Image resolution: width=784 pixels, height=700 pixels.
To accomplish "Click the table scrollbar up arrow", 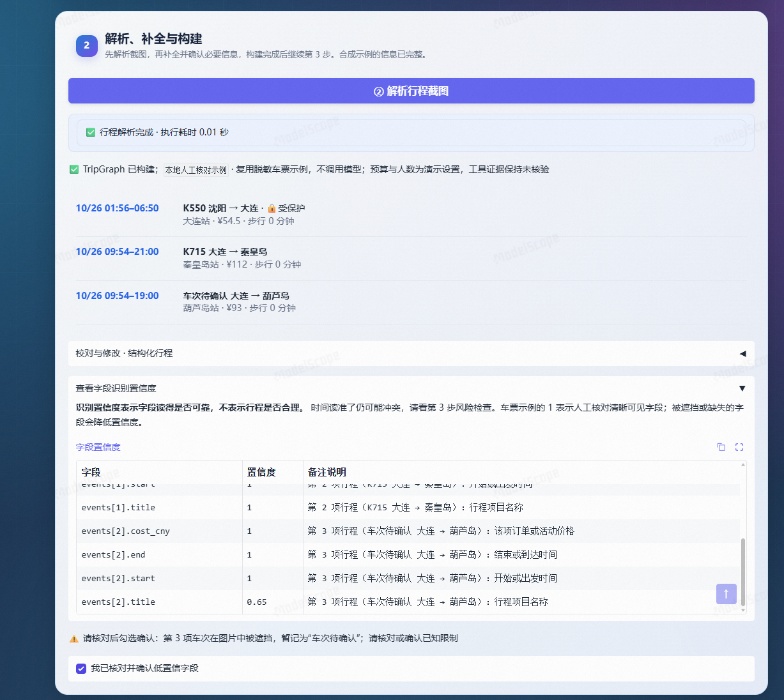I will tap(742, 464).
